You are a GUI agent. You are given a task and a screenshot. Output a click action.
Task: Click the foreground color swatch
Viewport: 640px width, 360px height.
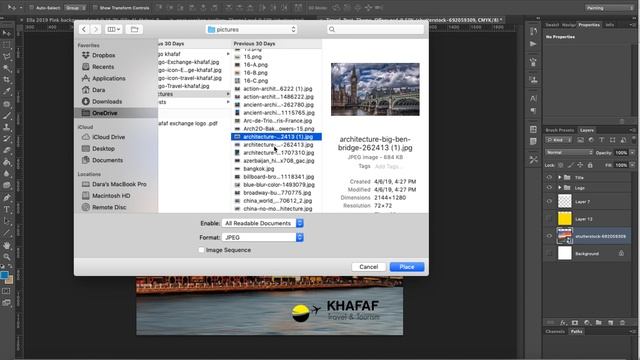4,276
